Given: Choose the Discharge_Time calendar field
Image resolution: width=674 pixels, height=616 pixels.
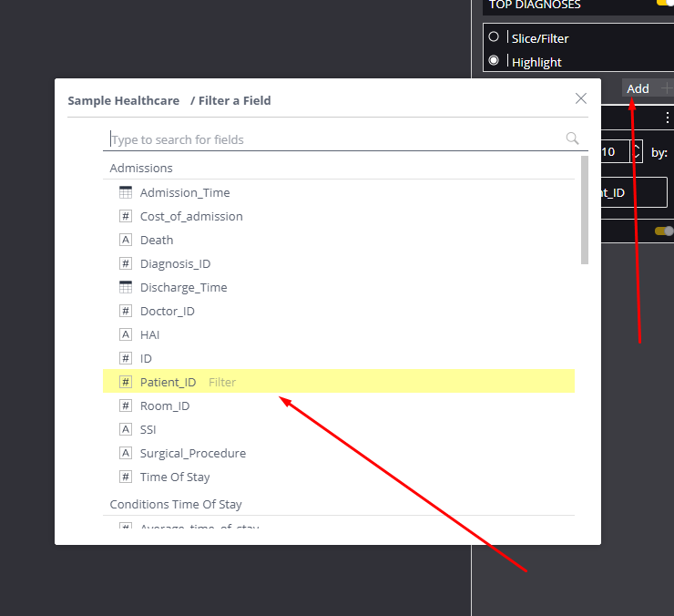Looking at the screenshot, I should point(183,287).
